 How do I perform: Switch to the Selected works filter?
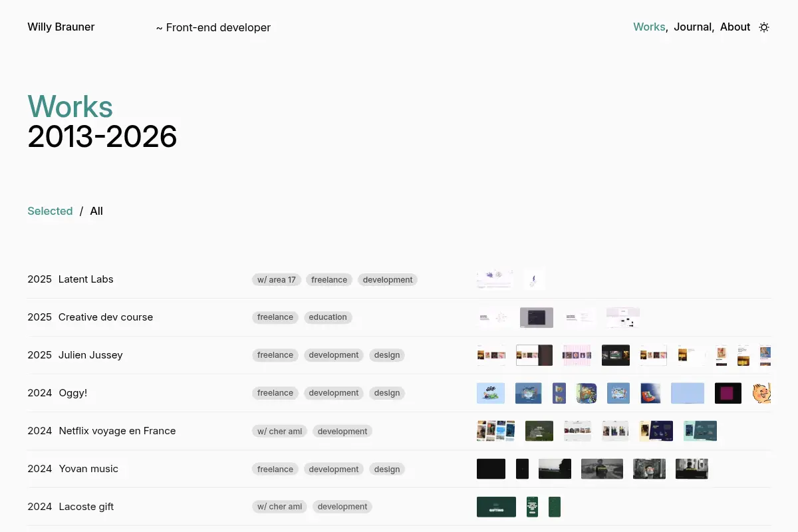tap(50, 211)
